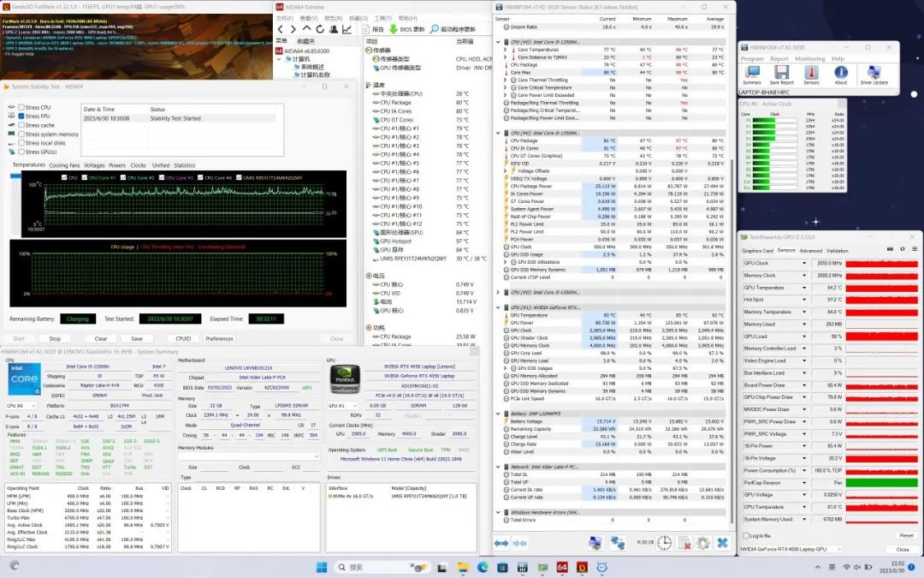This screenshot has width=924, height=578.
Task: Click the AIDA64 icon on the taskbar
Action: 561,568
